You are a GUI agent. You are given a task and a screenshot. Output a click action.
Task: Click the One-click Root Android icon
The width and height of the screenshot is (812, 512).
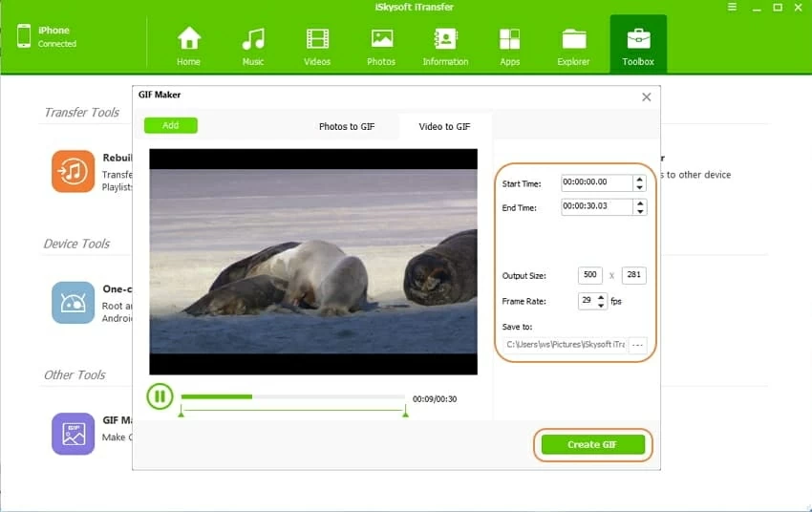coord(74,303)
